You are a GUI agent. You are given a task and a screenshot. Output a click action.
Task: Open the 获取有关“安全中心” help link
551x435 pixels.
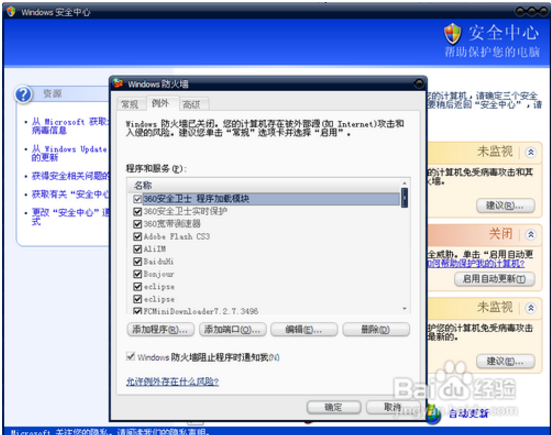(71, 194)
